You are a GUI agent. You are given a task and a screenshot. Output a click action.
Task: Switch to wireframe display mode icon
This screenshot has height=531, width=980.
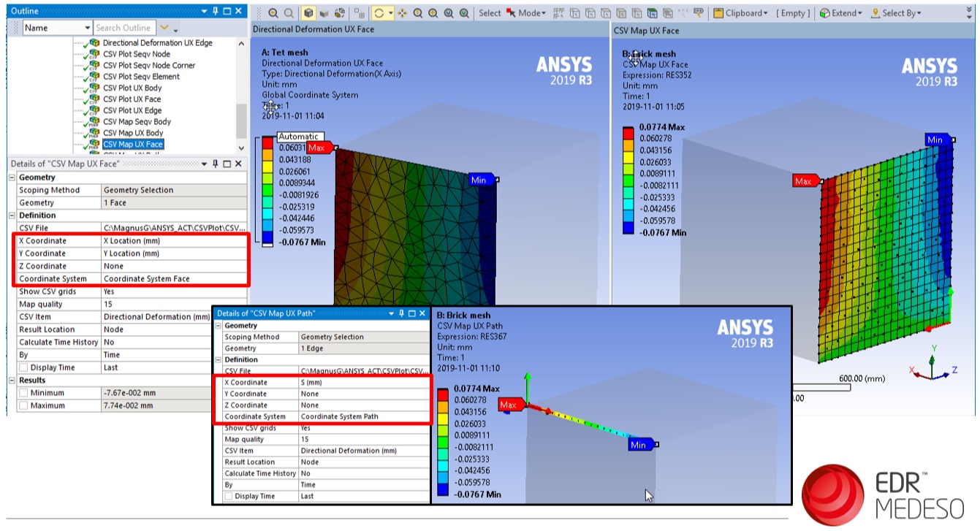[x=325, y=13]
